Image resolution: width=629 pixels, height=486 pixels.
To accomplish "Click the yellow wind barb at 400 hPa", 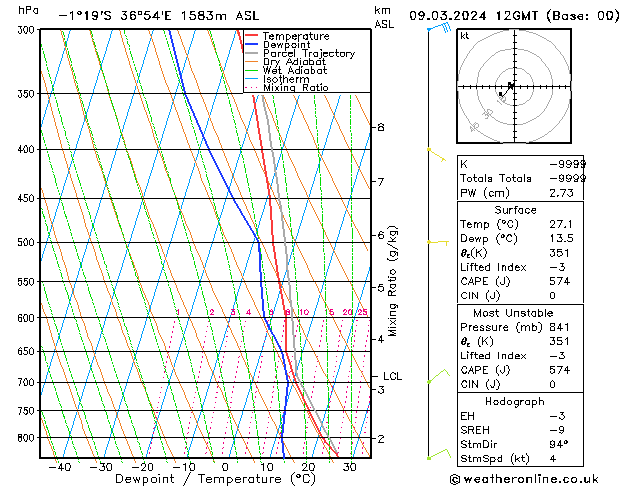I will click(437, 155).
